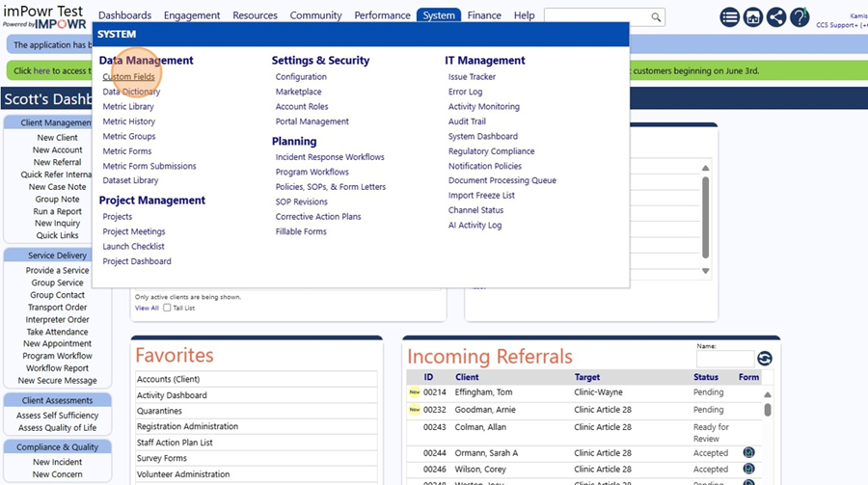Click Assess Self Sufficiency sidebar link
The width and height of the screenshot is (868, 485).
pyautogui.click(x=58, y=416)
